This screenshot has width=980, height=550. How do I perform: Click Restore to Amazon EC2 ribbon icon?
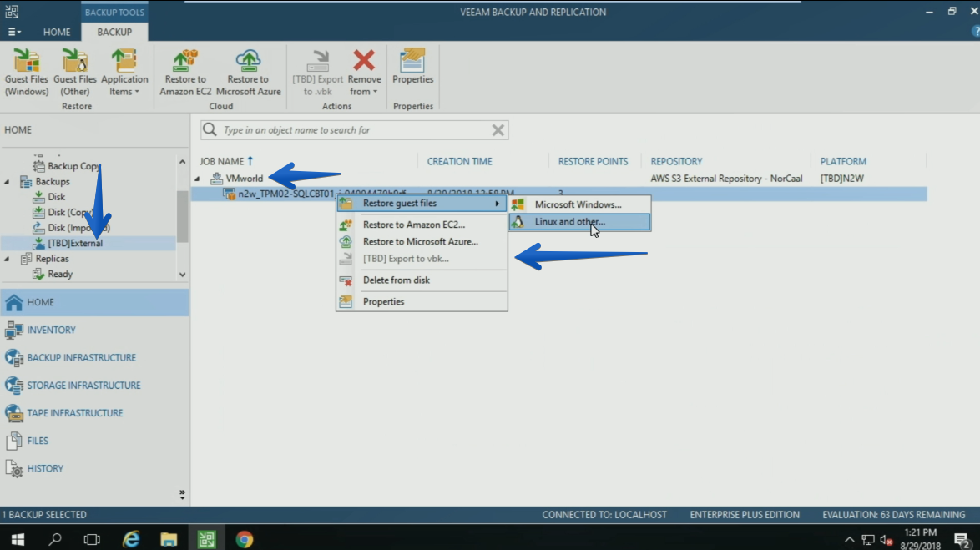tap(185, 72)
